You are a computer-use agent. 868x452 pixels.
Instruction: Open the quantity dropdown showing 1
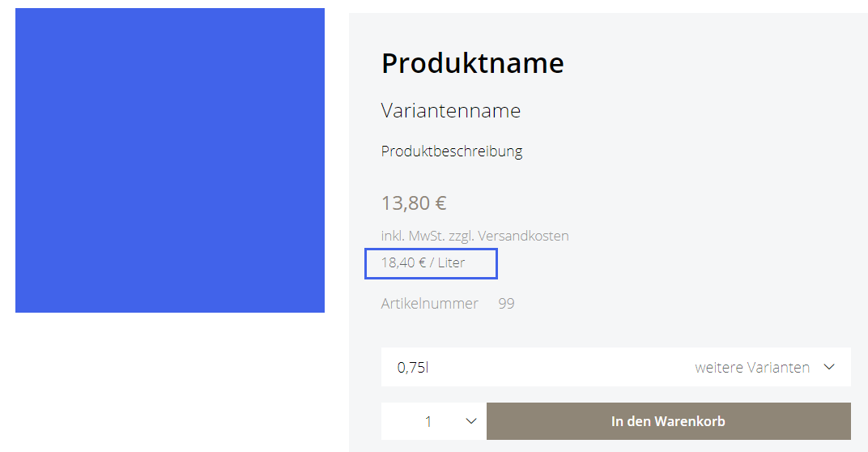[x=433, y=421]
